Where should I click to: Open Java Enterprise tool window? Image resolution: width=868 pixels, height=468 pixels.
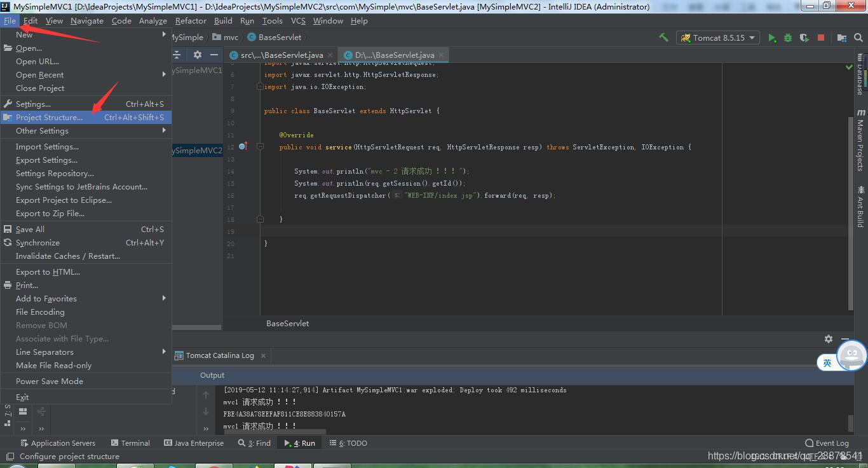194,443
